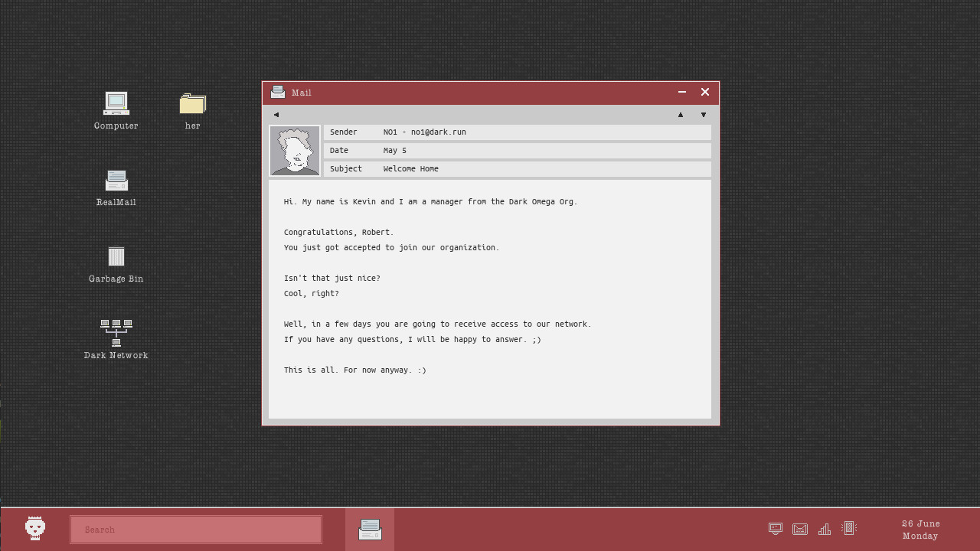Click the 26 June Monday date display
Screen dimensions: 980x551
click(920, 530)
